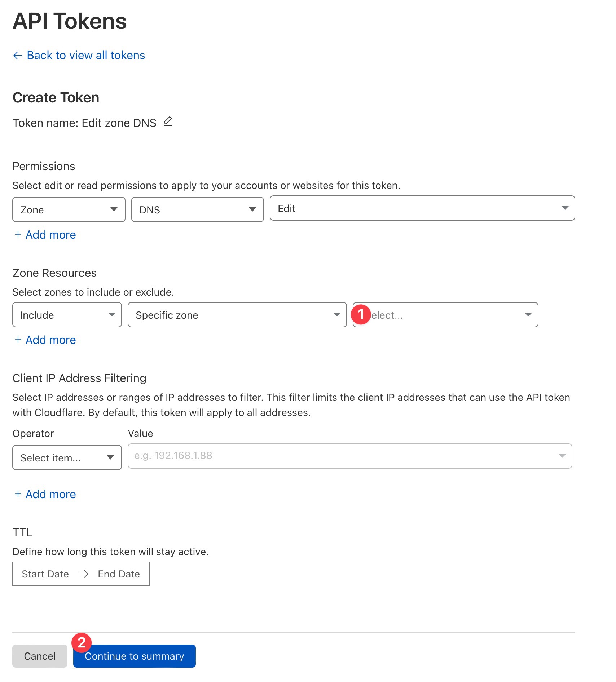
Task: Click Add more under Client IP Address Filtering
Action: pyautogui.click(x=45, y=494)
